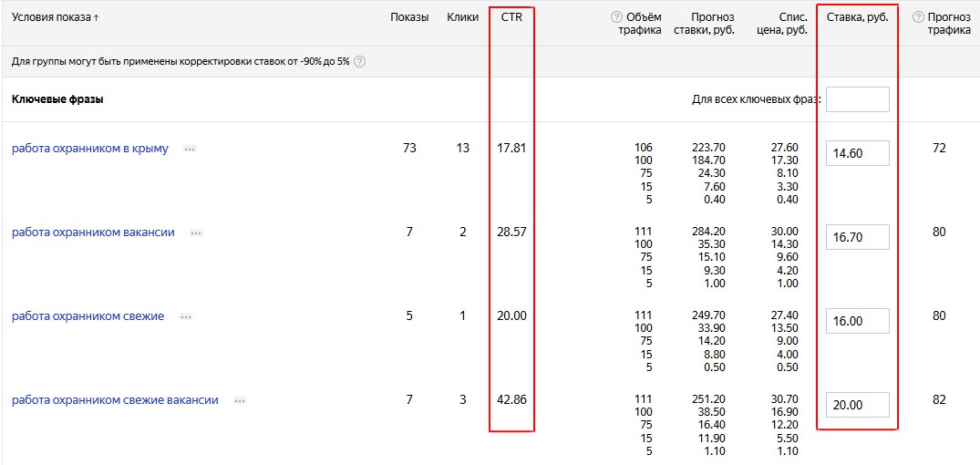Select CTR value 20.00 for свежие row

(511, 316)
